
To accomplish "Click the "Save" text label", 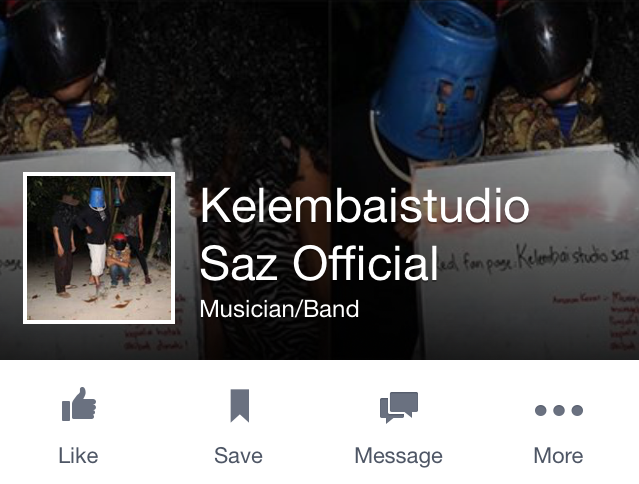I will pos(238,455).
